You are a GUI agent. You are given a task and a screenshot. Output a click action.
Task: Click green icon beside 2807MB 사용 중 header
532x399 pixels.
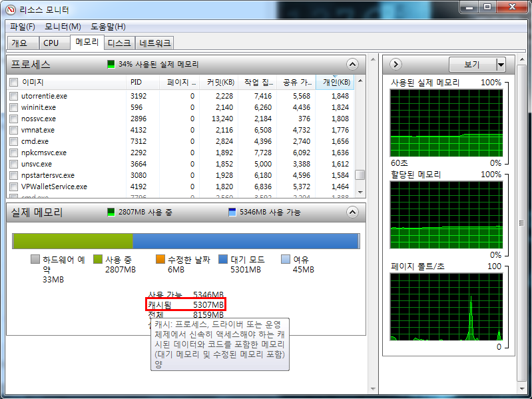pyautogui.click(x=111, y=212)
